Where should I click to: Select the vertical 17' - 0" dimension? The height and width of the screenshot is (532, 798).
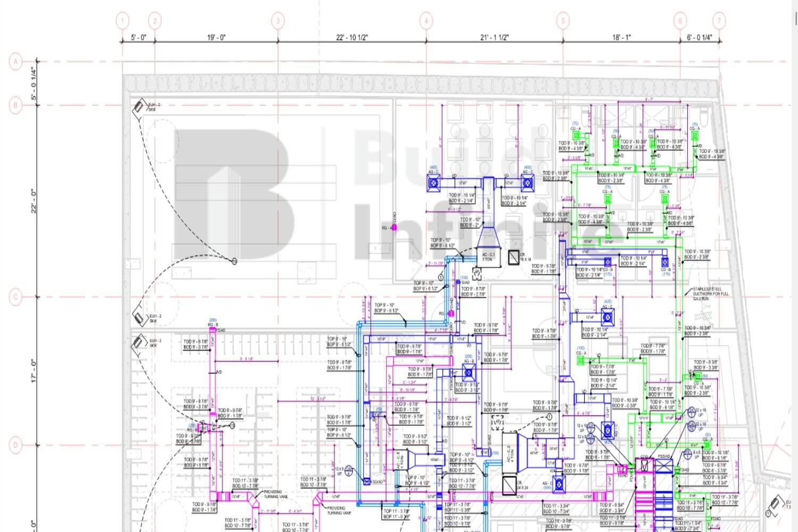34,371
